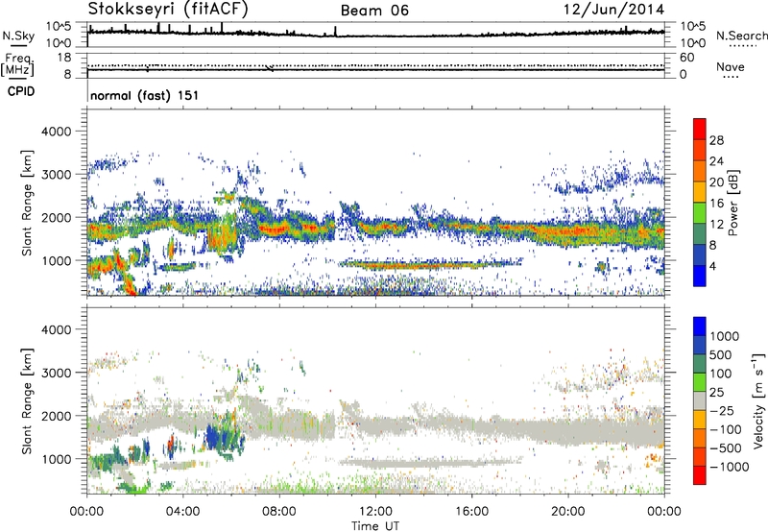Click Slant Range label of power panel

click(27, 203)
